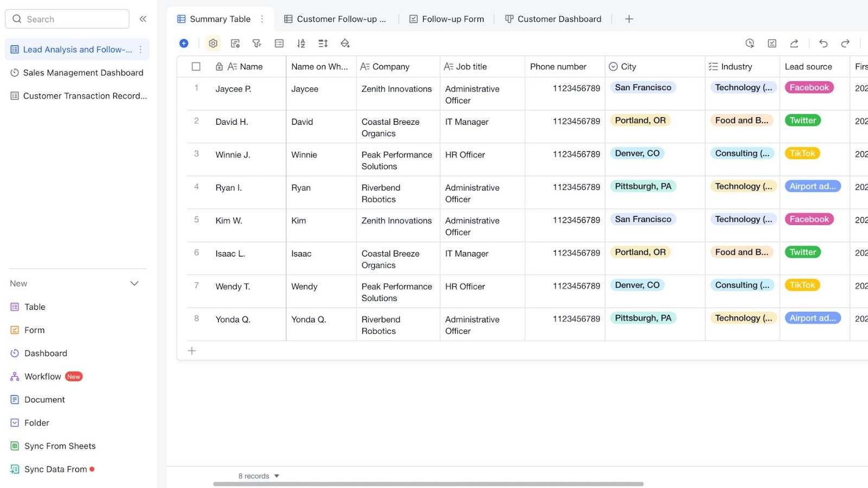868x488 pixels.
Task: Open the 8 records dropdown at the bottom
Action: tap(258, 476)
